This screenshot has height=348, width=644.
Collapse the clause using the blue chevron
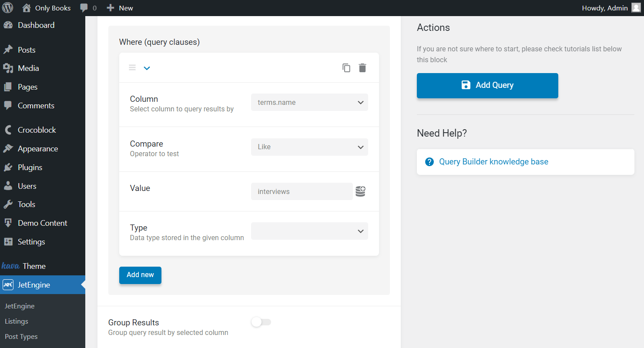click(x=147, y=68)
